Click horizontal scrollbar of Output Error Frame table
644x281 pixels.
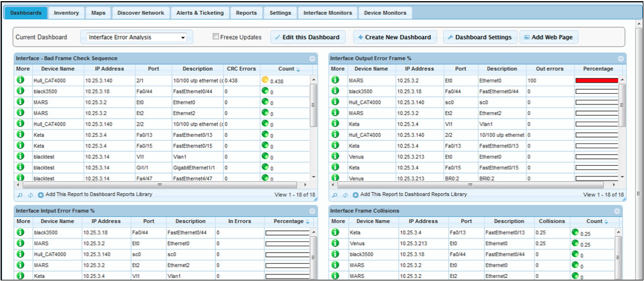point(470,185)
